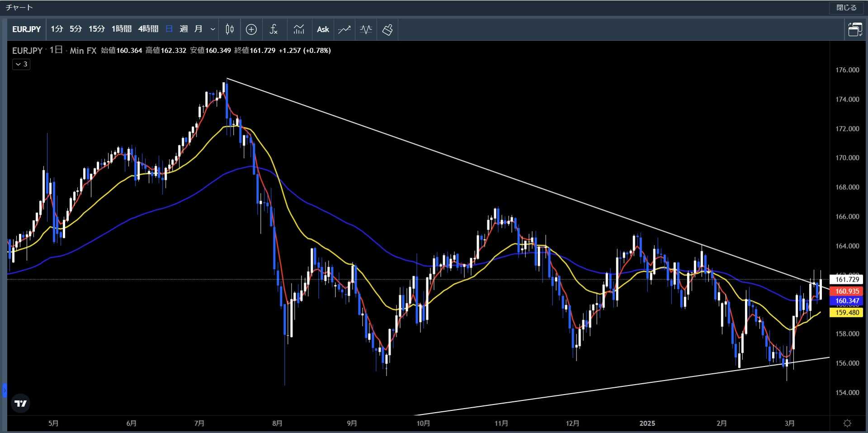The height and width of the screenshot is (433, 868).
Task: Open the chart templates bar-graph icon
Action: (x=299, y=29)
